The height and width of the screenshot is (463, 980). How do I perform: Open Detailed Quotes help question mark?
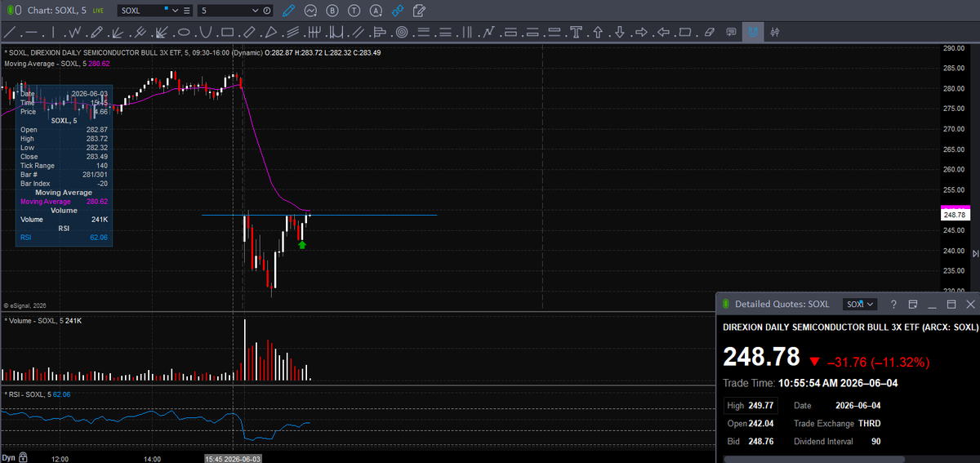click(x=893, y=304)
